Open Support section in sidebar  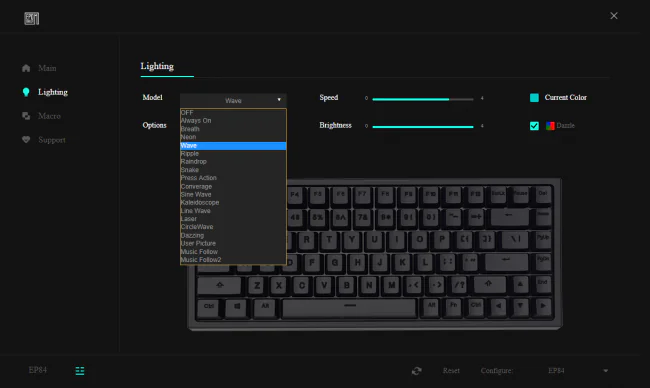coord(52,140)
